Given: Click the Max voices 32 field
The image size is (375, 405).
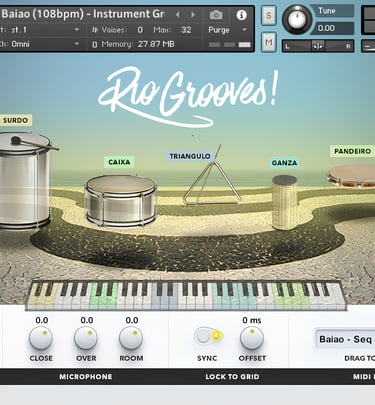Looking at the screenshot, I should click(x=186, y=30).
